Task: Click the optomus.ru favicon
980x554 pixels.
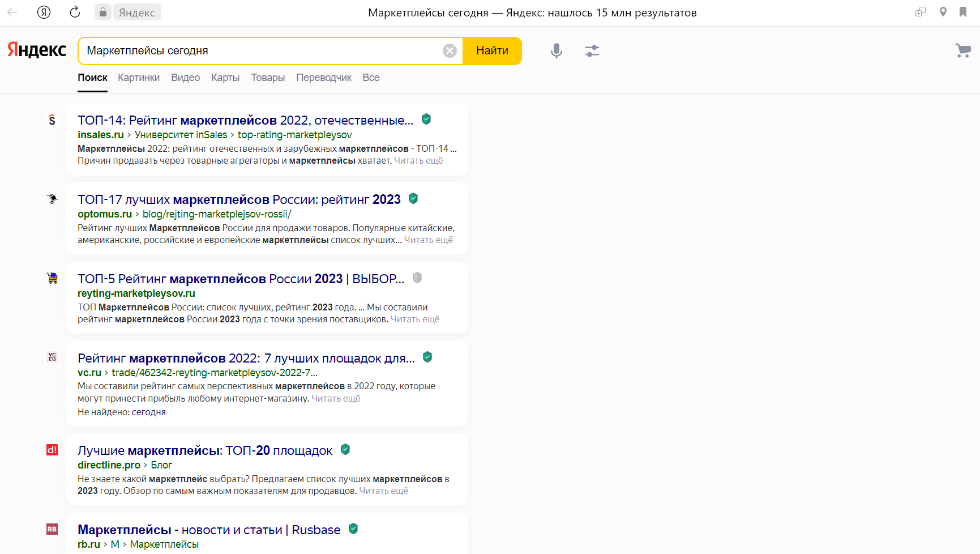Action: [52, 199]
